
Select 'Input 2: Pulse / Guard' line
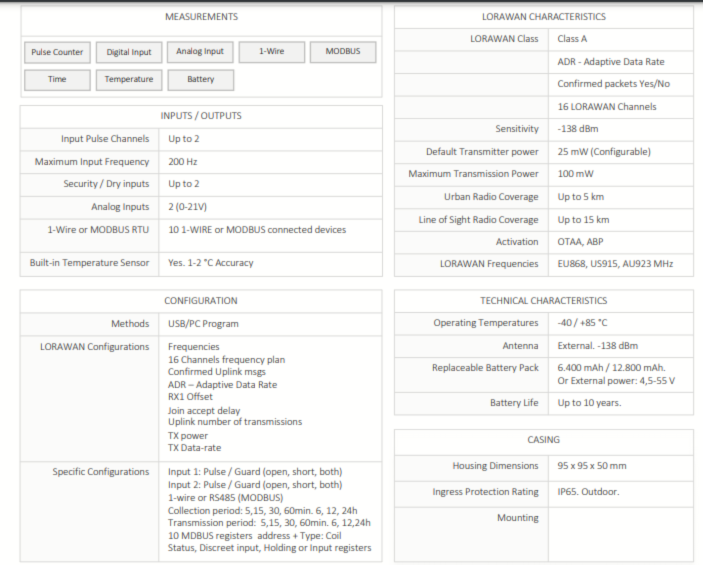coord(255,485)
